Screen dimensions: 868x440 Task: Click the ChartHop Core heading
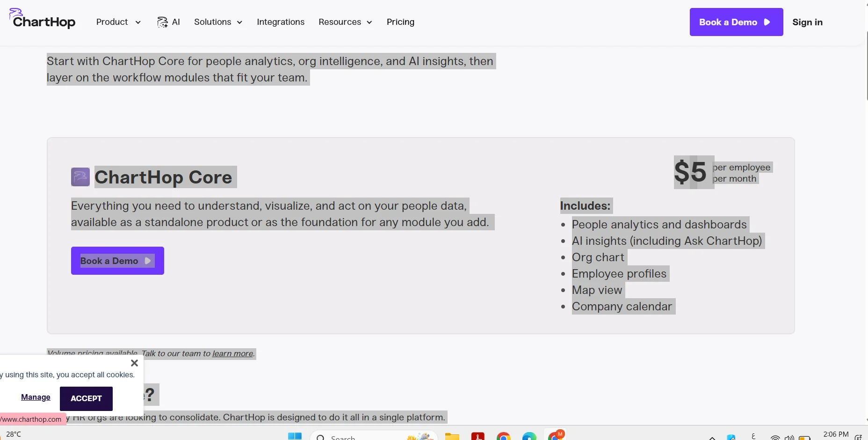(x=163, y=177)
